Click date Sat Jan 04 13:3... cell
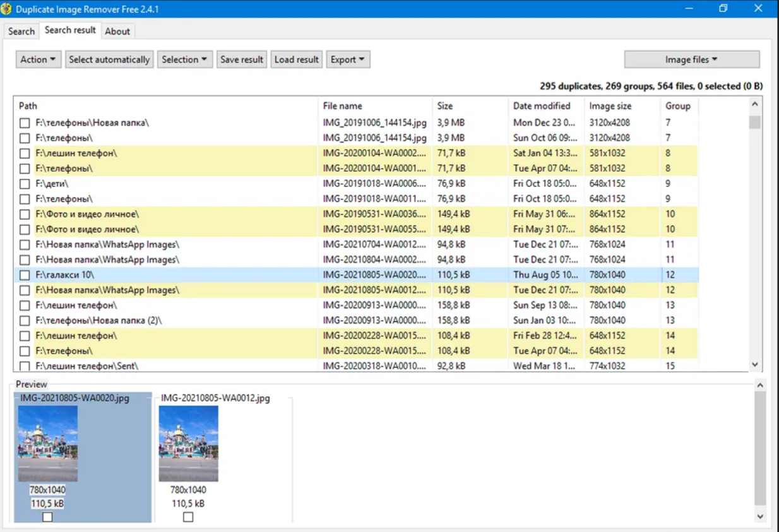This screenshot has height=532, width=779. 545,153
